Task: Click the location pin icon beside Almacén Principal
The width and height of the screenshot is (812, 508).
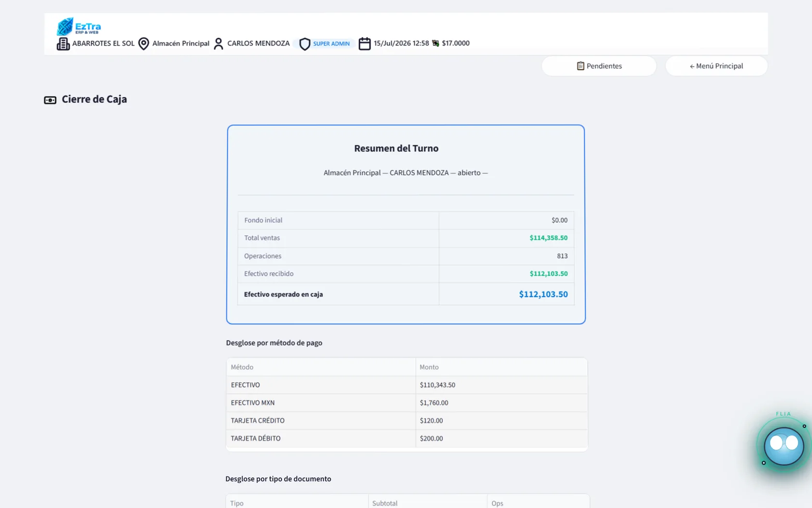Action: [x=144, y=44]
